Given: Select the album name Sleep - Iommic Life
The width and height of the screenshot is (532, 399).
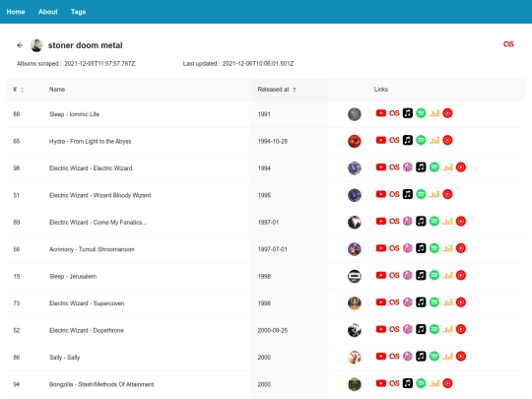Looking at the screenshot, I should click(x=74, y=114).
